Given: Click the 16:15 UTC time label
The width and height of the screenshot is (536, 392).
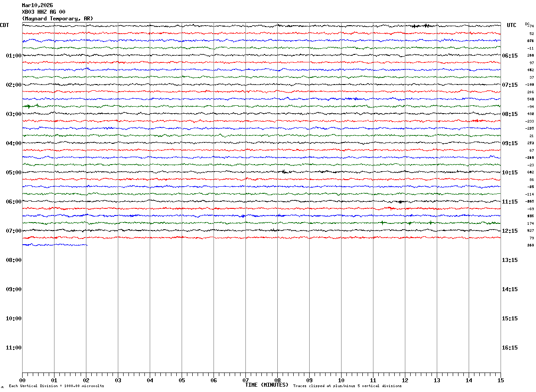Looking at the screenshot, I should (x=510, y=348).
